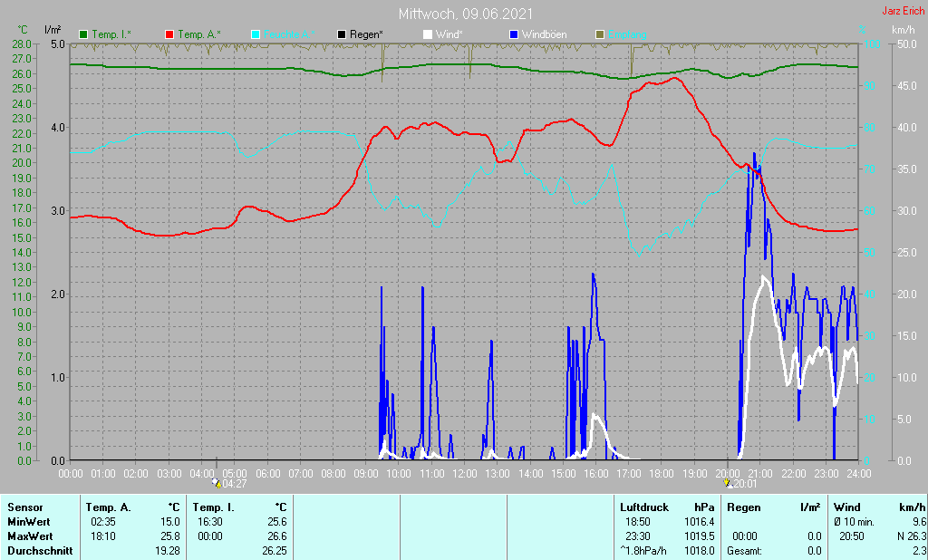Click the white Wind legend swatch

428,34
